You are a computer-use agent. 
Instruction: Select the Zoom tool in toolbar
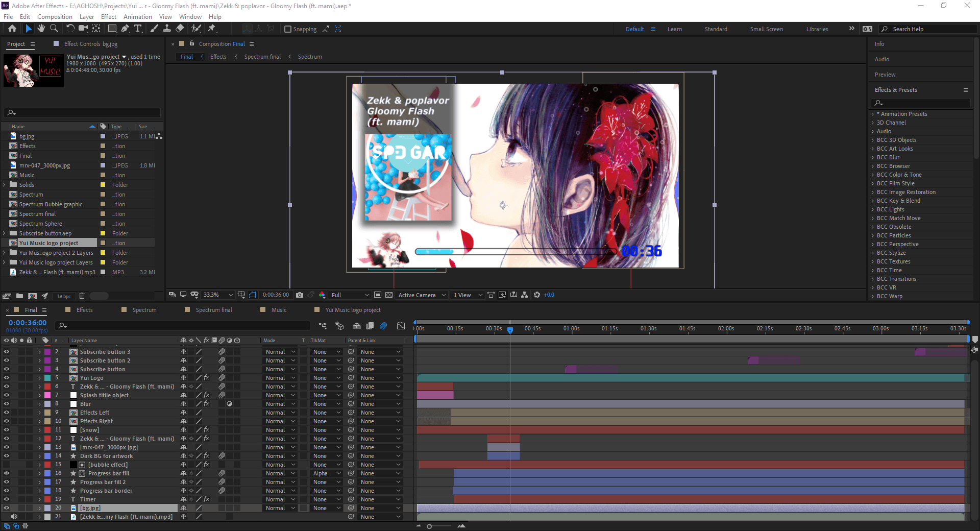54,29
